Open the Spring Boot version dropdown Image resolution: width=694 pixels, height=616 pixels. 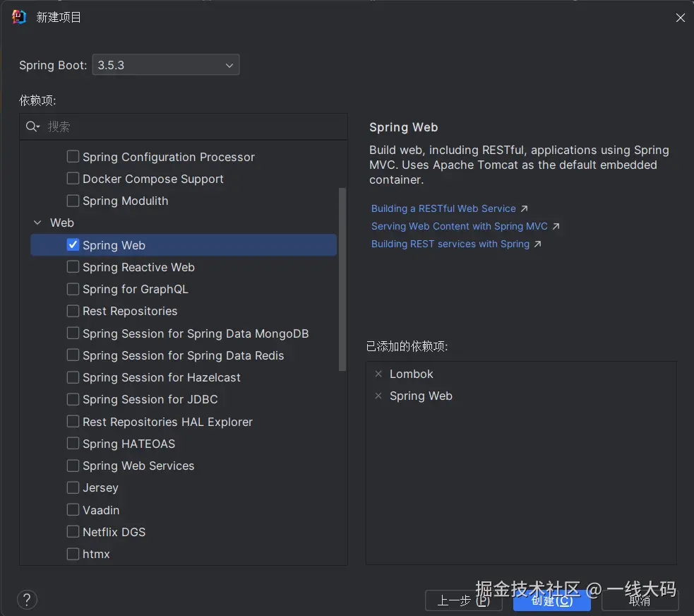tap(166, 65)
